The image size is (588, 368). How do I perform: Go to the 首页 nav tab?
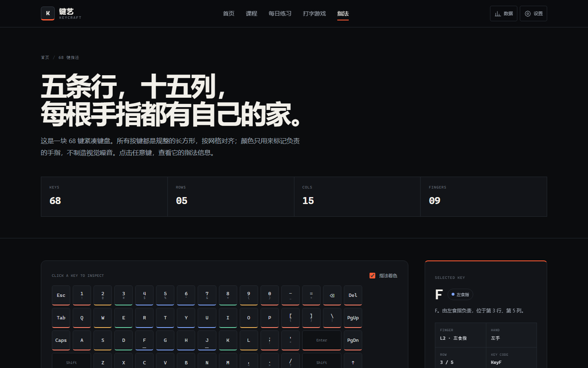point(229,13)
